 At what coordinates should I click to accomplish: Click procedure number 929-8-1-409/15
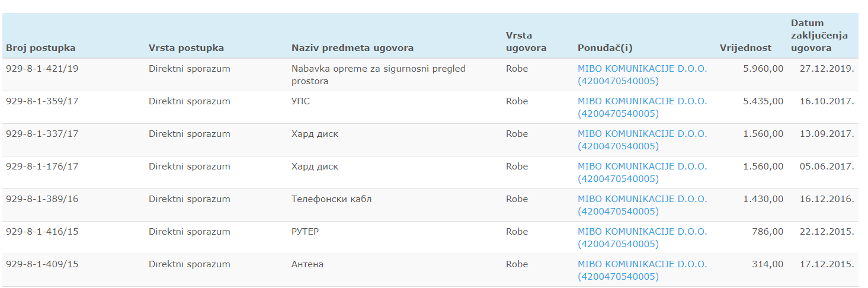pos(42,264)
